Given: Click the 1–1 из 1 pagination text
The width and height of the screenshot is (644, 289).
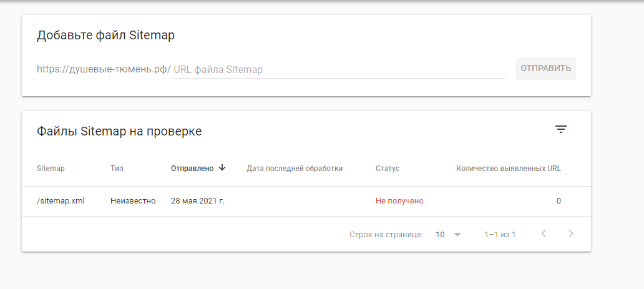Looking at the screenshot, I should pos(500,235).
